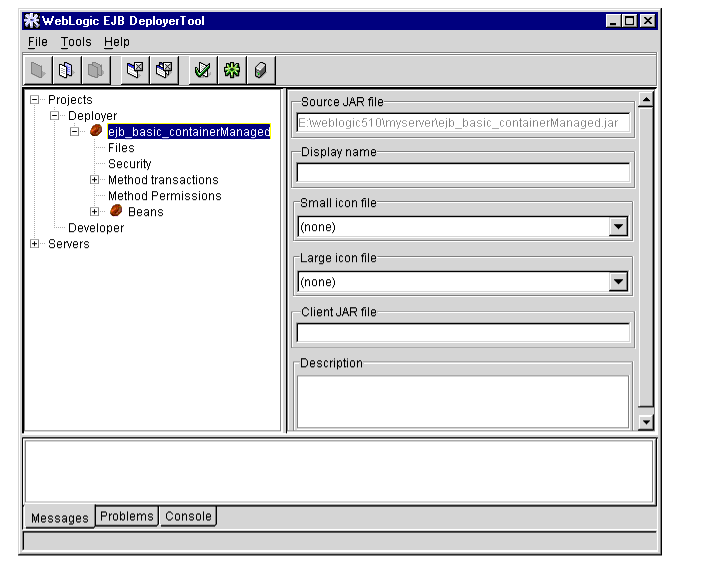This screenshot has width=713, height=561.
Task: Open the Large icon file dropdown
Action: (x=618, y=281)
